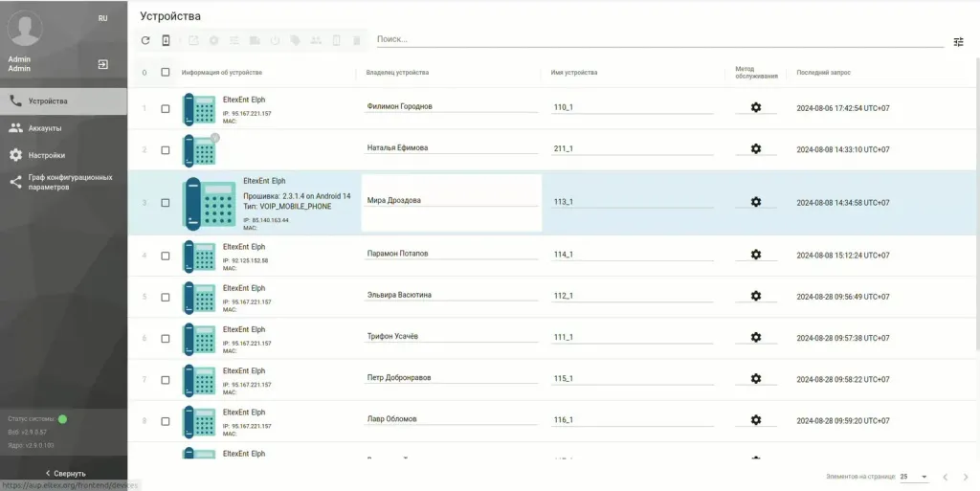Viewport: 980px width, 491px height.
Task: Click the Admin user avatar
Action: (x=25, y=29)
